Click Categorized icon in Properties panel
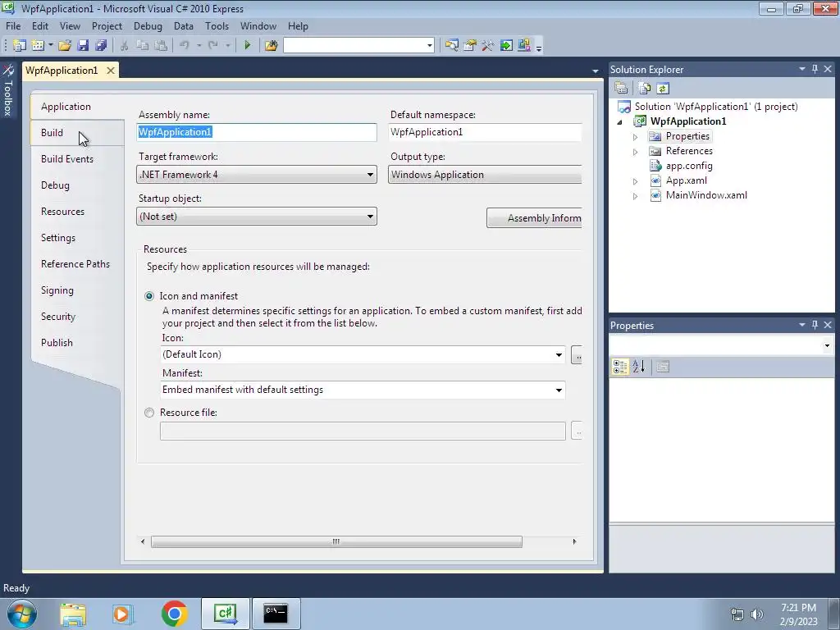 click(x=620, y=367)
